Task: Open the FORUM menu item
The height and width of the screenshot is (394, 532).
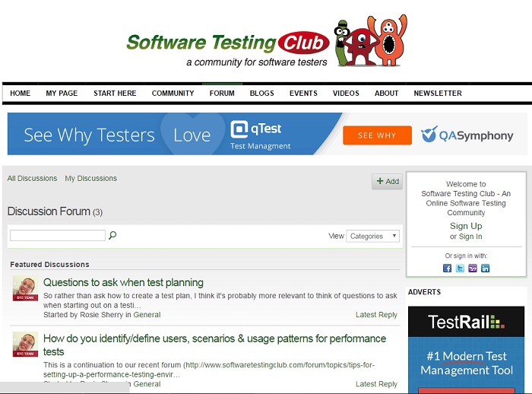Action: pyautogui.click(x=222, y=94)
